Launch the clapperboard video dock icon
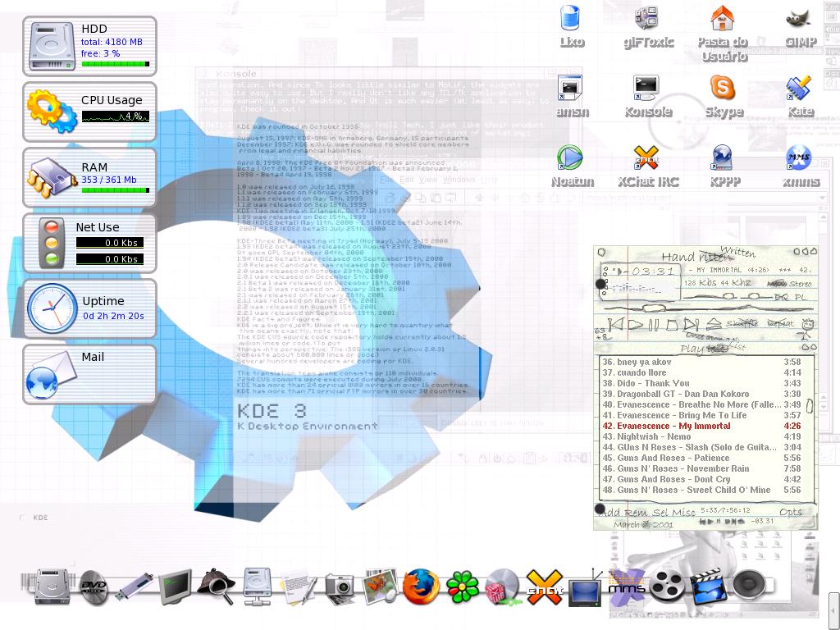The width and height of the screenshot is (840, 630). coord(708,587)
